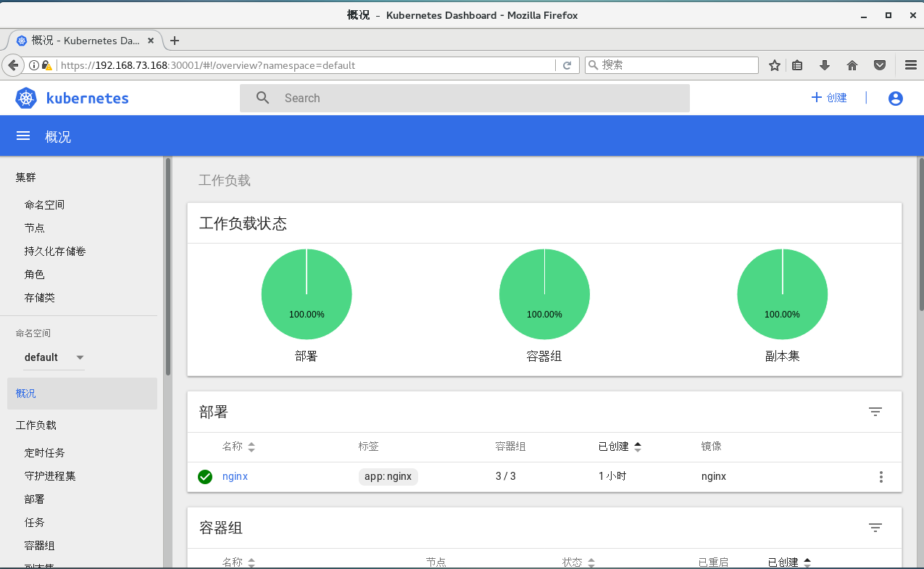Viewport: 924px width, 569px height.
Task: Open the nginx deployment link
Action: 235,476
